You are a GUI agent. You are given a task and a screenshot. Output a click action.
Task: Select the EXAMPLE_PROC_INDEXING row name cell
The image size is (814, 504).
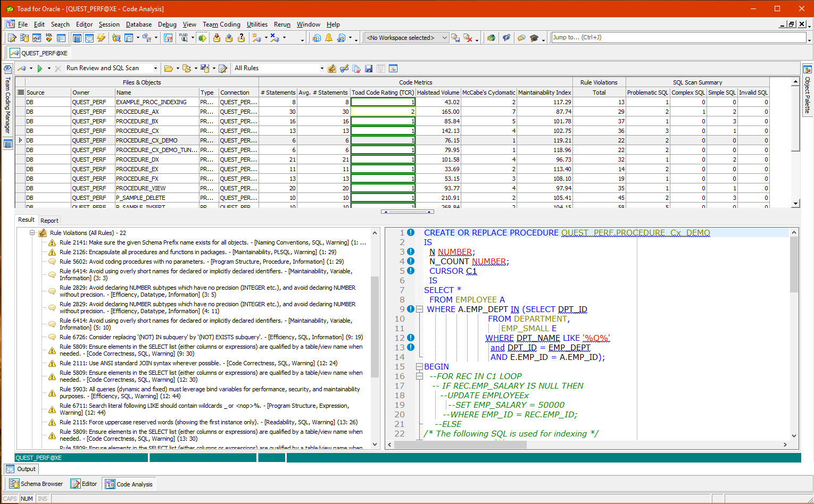click(157, 102)
